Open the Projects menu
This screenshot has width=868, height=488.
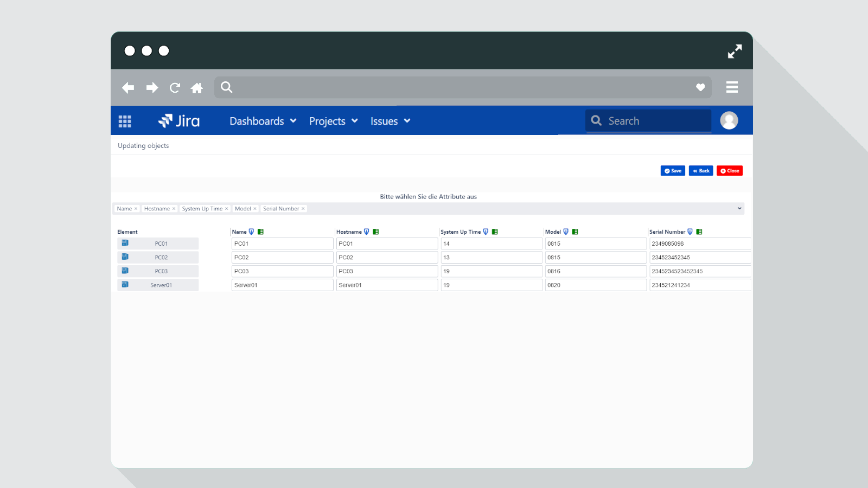click(333, 121)
